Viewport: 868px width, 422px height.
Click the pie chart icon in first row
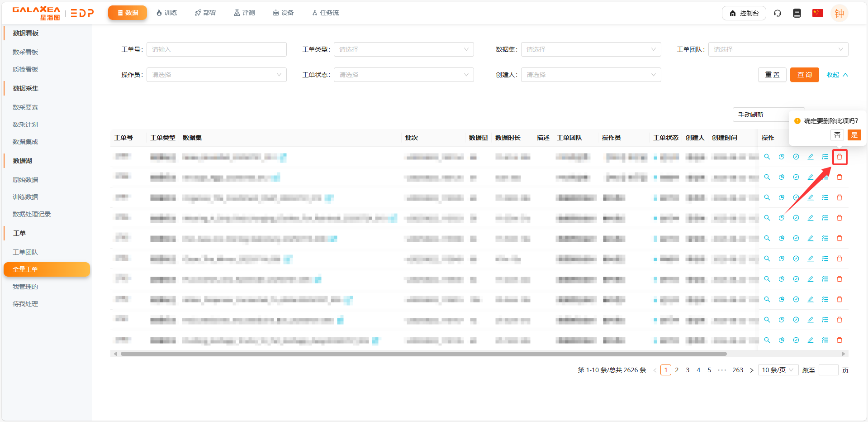[x=781, y=157]
